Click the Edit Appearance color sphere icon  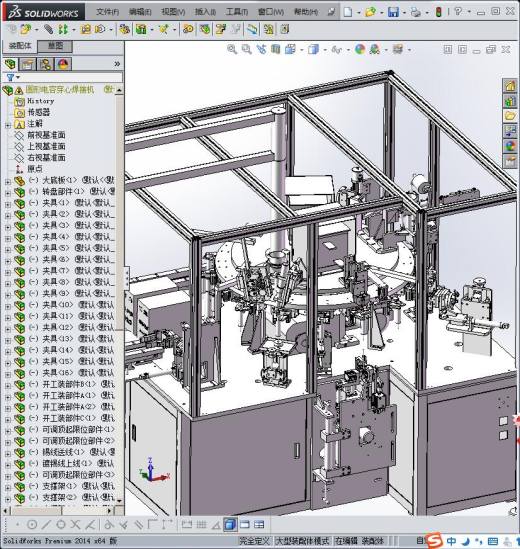pyautogui.click(x=360, y=49)
